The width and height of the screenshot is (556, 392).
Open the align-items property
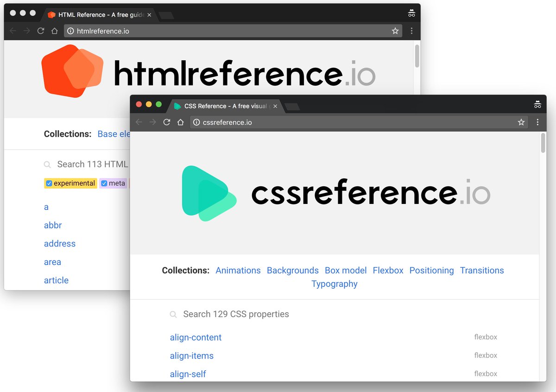point(192,356)
